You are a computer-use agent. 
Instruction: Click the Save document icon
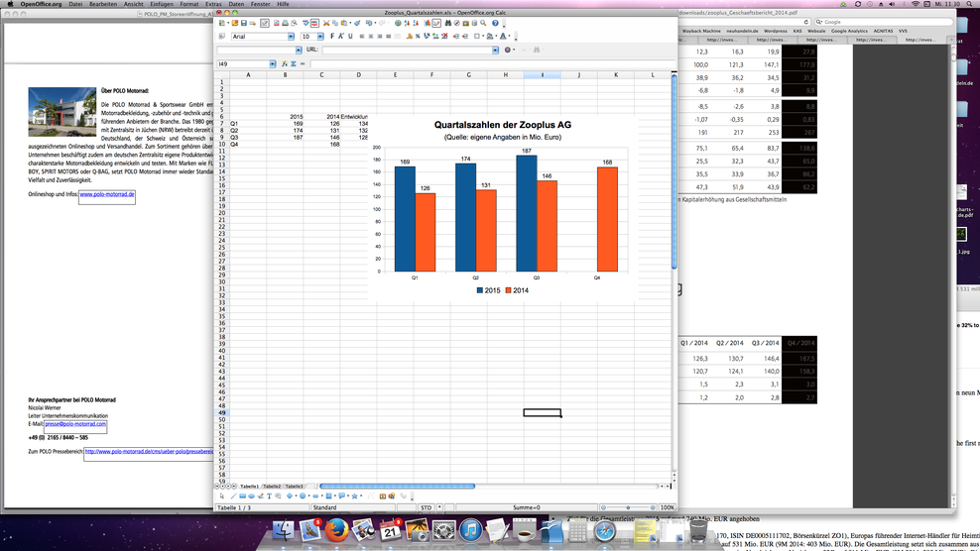[244, 23]
